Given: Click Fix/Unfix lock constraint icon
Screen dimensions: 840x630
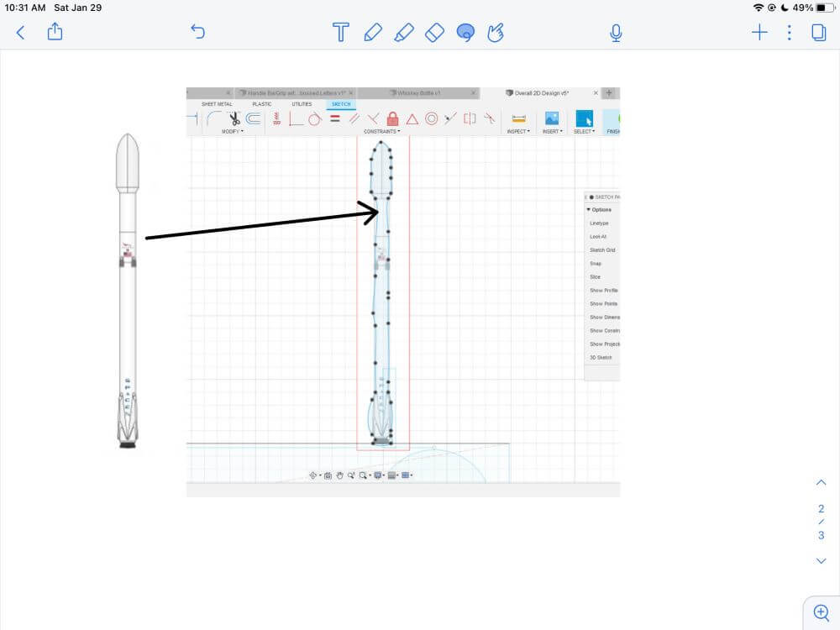Looking at the screenshot, I should [392, 118].
